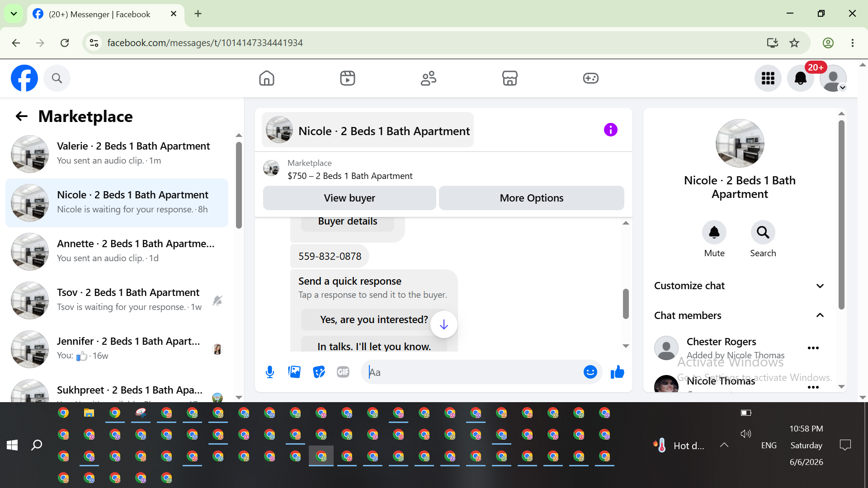The image size is (868, 488).
Task: Reload the page in Chrome
Action: [65, 43]
